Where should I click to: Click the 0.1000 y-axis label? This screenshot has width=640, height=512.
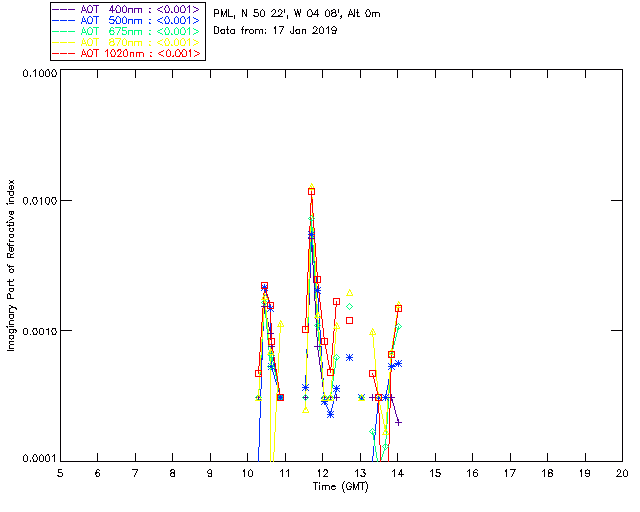pos(39,73)
